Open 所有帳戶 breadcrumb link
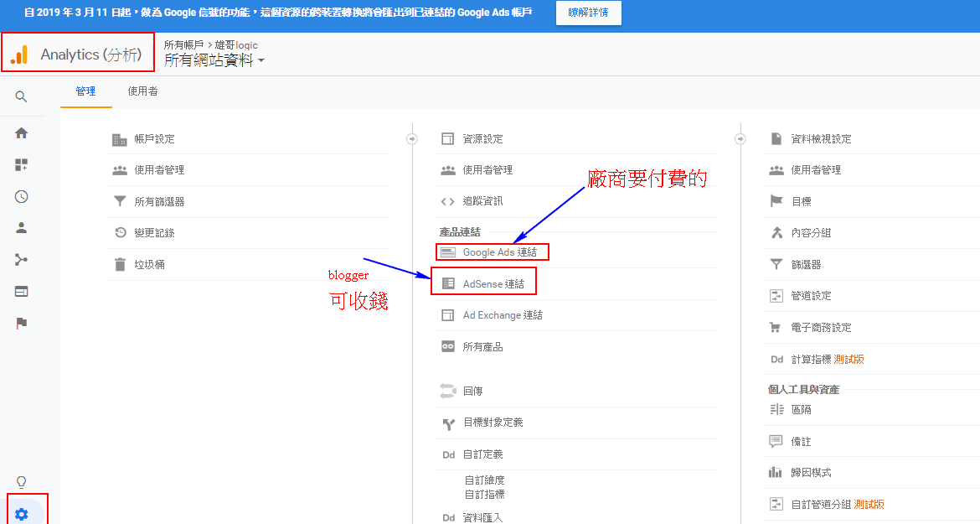This screenshot has width=980, height=524. coord(183,45)
